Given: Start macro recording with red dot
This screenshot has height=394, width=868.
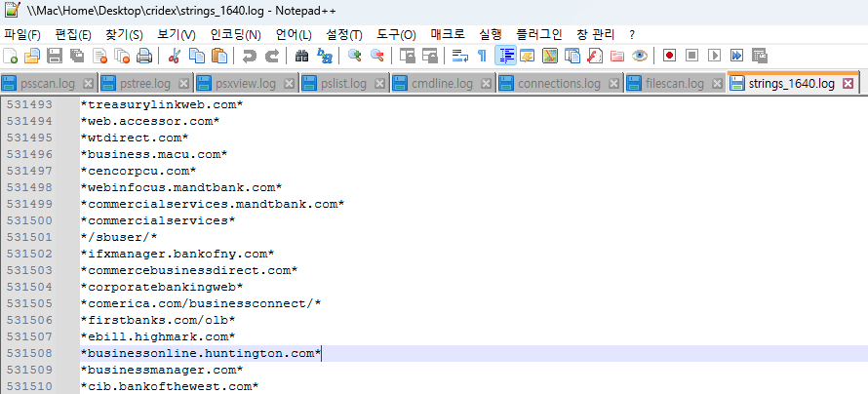Looking at the screenshot, I should click(x=670, y=56).
